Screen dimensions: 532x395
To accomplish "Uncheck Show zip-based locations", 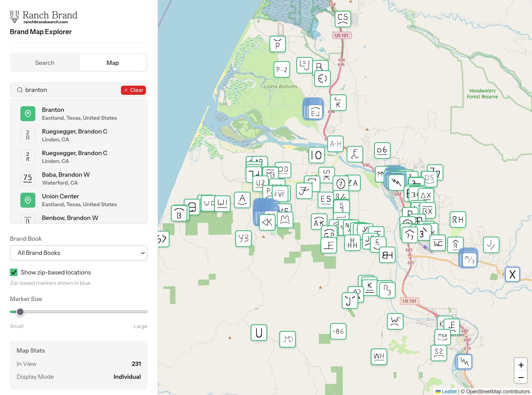I will coord(13,272).
